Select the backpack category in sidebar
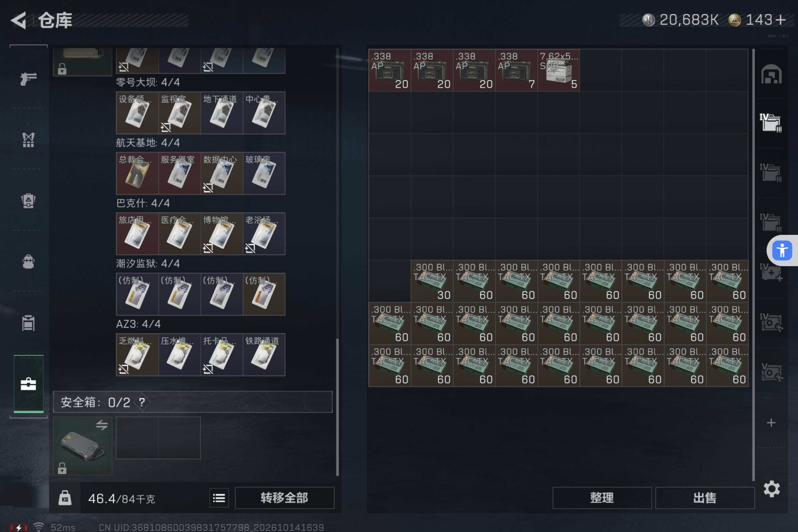 point(28,262)
